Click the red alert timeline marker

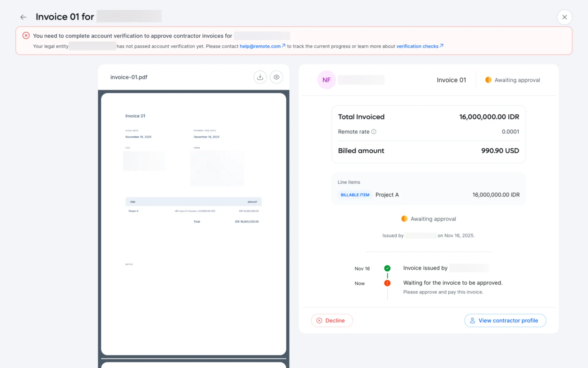(x=387, y=283)
